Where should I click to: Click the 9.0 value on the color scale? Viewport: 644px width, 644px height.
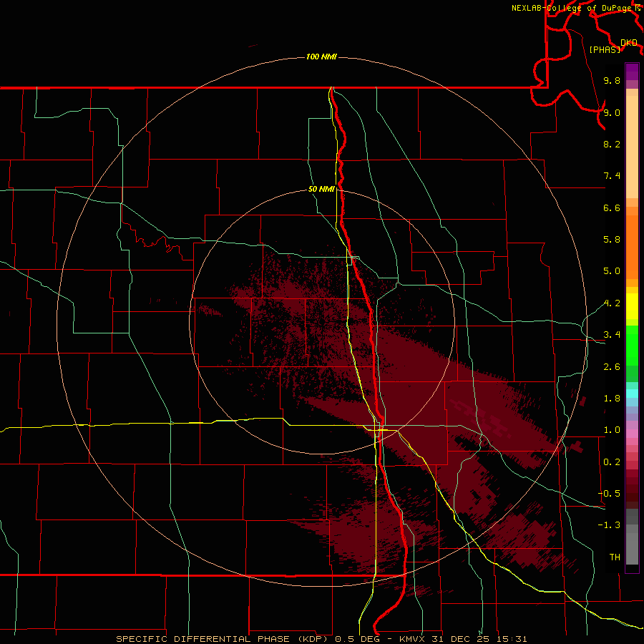[x=612, y=112]
